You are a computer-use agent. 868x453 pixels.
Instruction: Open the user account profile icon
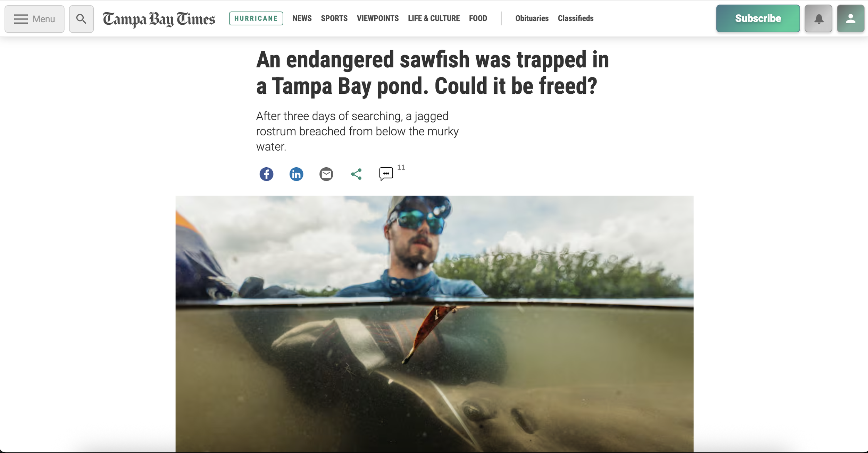click(850, 18)
